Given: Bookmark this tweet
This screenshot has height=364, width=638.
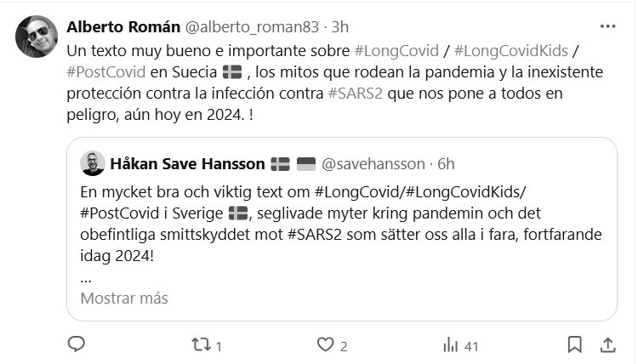Looking at the screenshot, I should click(x=574, y=345).
